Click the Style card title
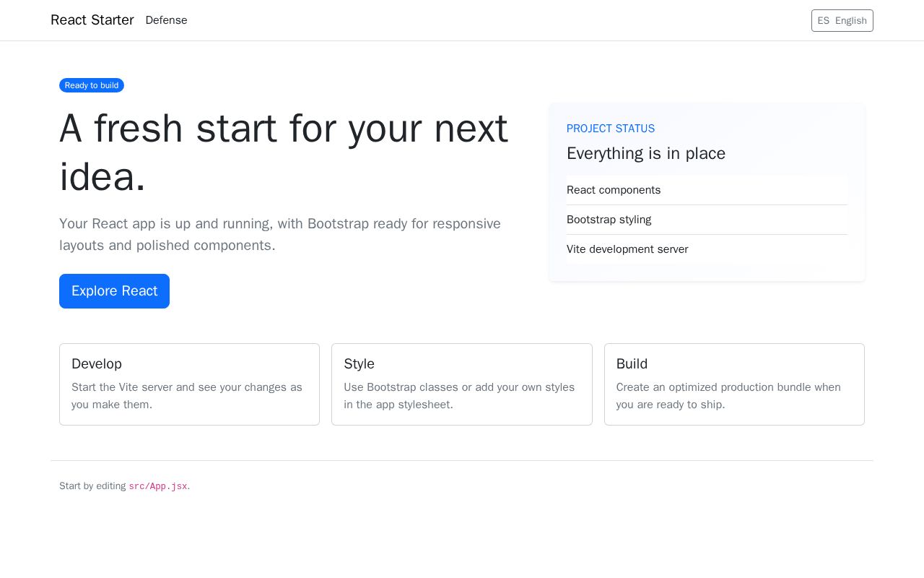The height and width of the screenshot is (578, 924). click(x=359, y=364)
